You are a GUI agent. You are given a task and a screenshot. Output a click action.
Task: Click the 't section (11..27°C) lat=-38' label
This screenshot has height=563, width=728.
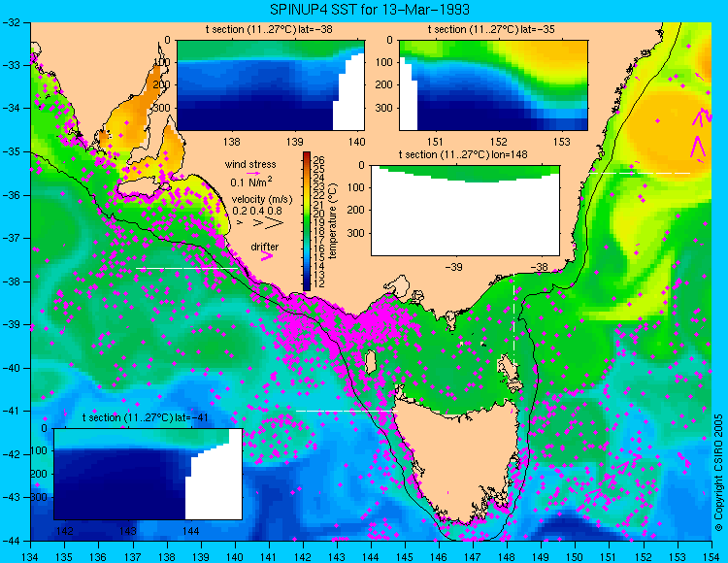tap(269, 30)
